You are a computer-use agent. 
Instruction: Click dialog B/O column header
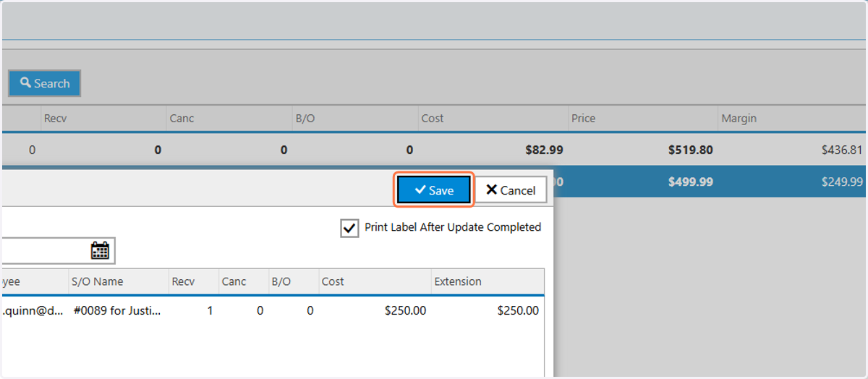[x=292, y=281]
